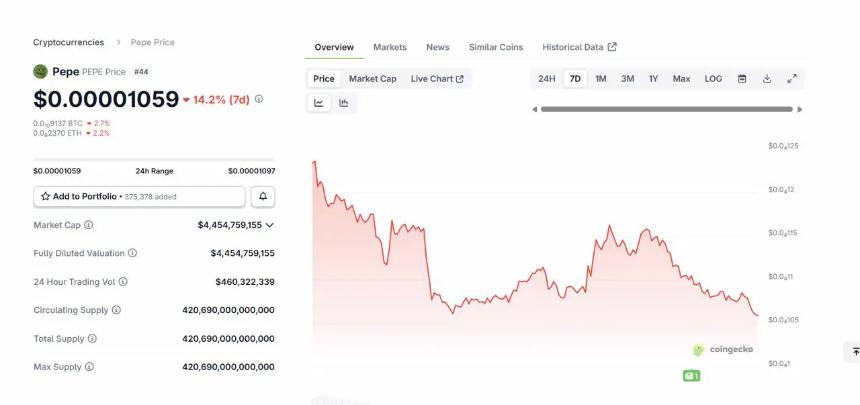Viewport: 860px width, 405px height.
Task: Open the Markets tab
Action: [x=390, y=47]
